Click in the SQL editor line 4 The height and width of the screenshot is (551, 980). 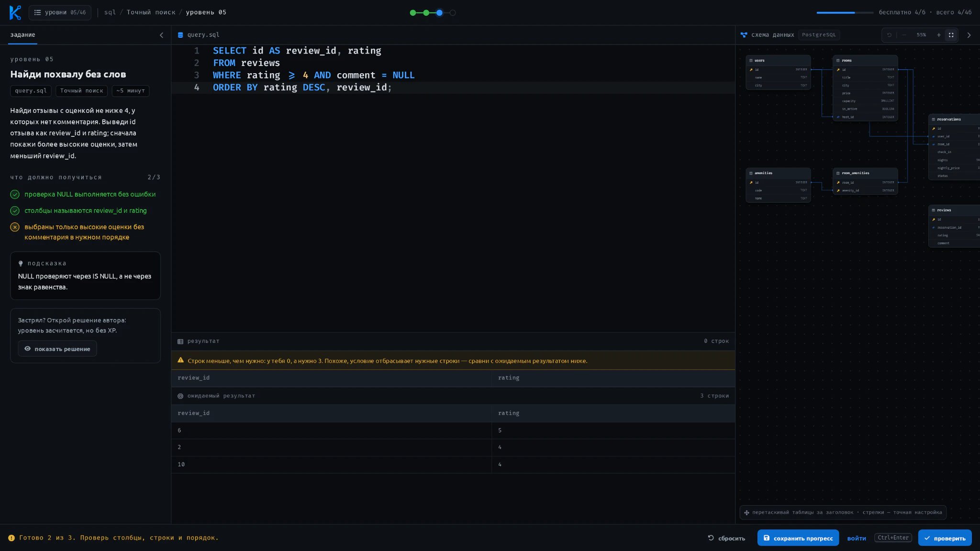(x=453, y=88)
